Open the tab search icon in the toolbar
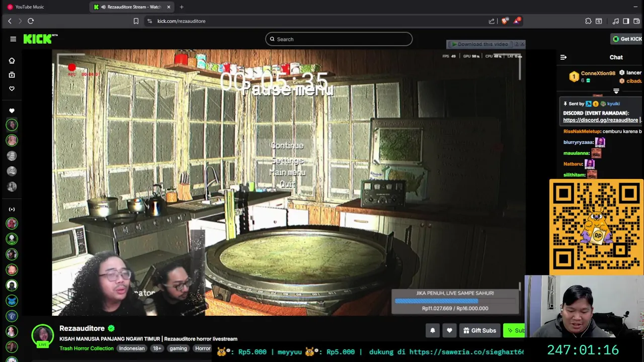The height and width of the screenshot is (362, 644). [599, 21]
